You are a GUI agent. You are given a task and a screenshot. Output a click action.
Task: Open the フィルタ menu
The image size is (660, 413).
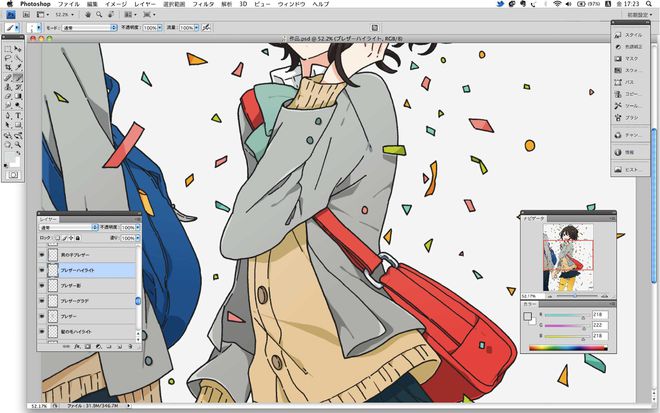(203, 4)
